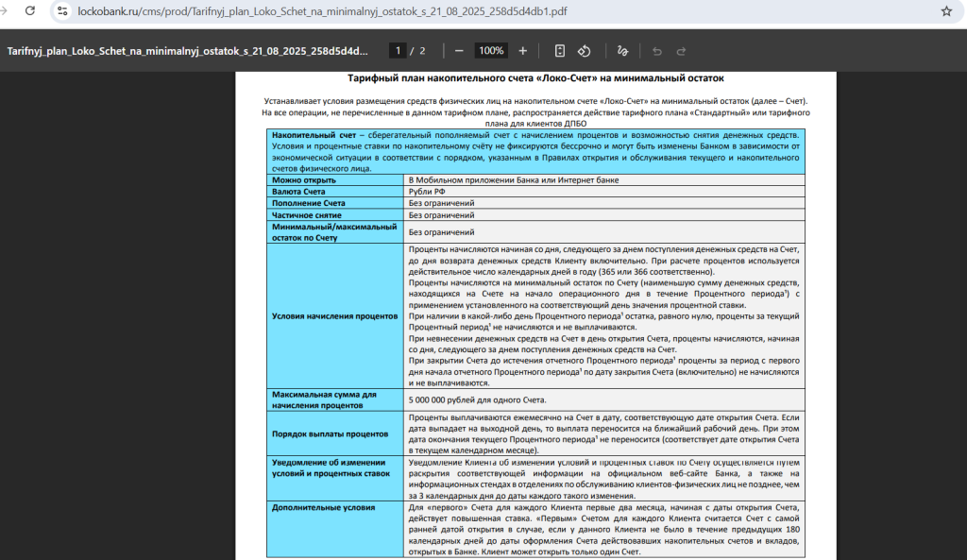Click the 100% zoom level field
This screenshot has width=967, height=560.
(x=491, y=51)
